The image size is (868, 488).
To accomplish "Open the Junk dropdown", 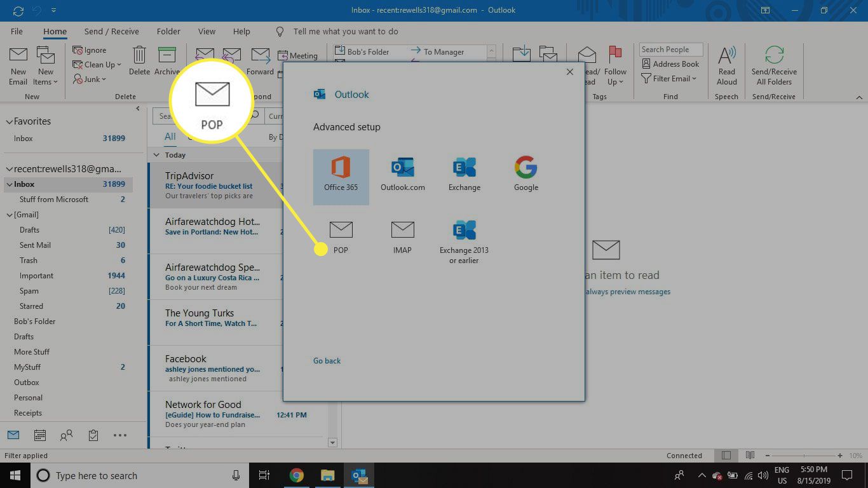I will (x=90, y=79).
